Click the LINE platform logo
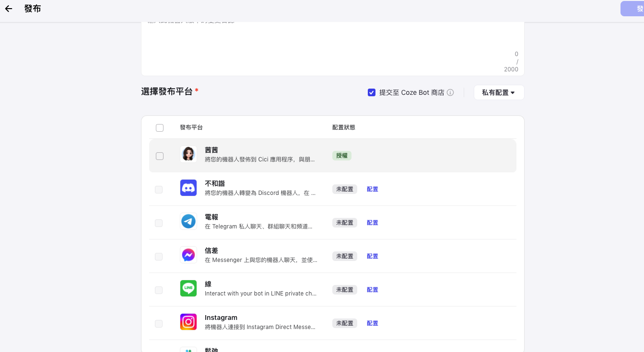 [x=188, y=288]
